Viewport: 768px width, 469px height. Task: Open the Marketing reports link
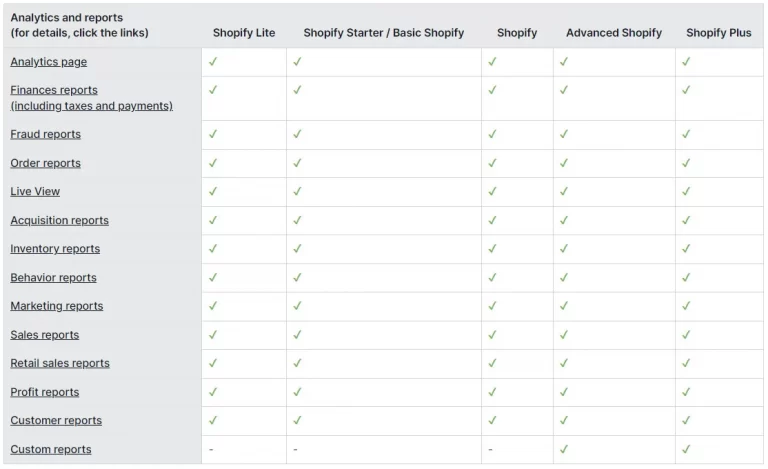(57, 306)
